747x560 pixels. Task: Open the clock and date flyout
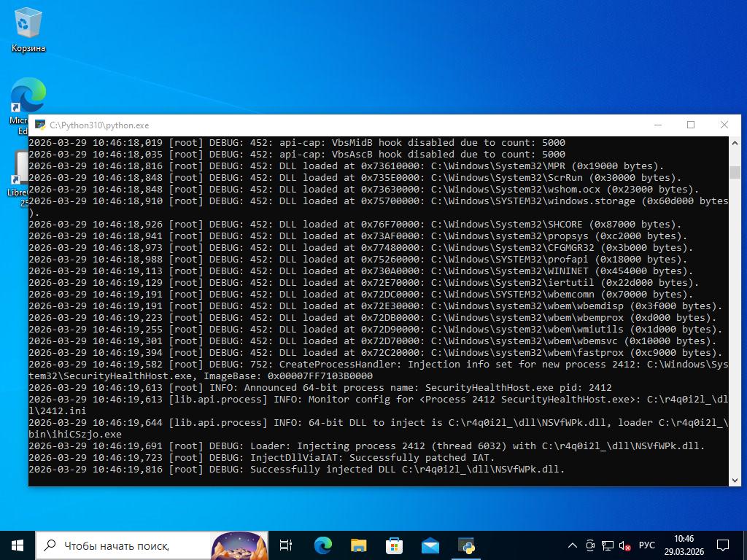684,545
